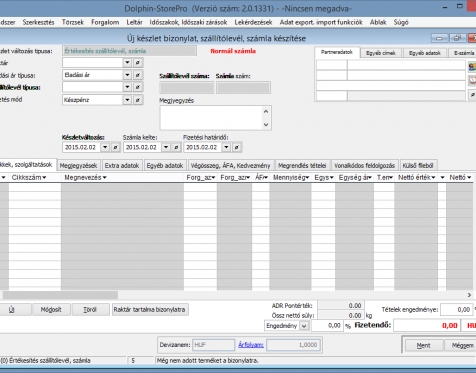476x373 pixels.
Task: Click the pin icon beside the Készletváltozás date
Action: tap(116, 147)
